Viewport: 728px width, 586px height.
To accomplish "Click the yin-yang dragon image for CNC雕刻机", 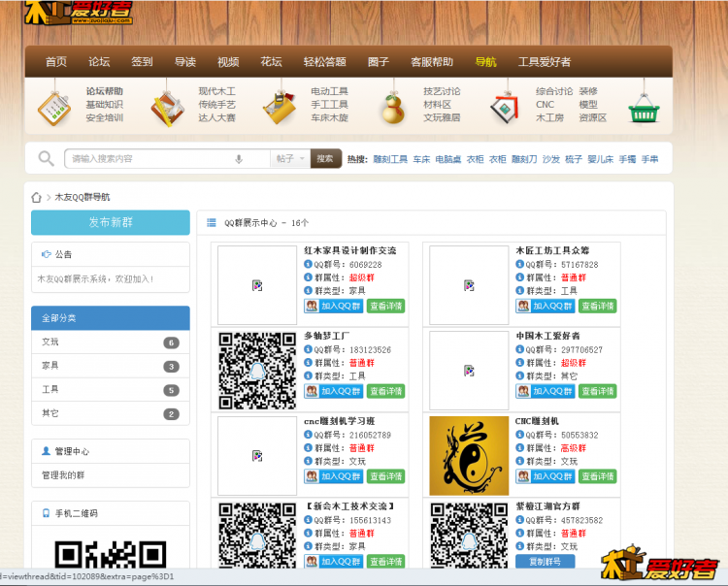I will 469,456.
